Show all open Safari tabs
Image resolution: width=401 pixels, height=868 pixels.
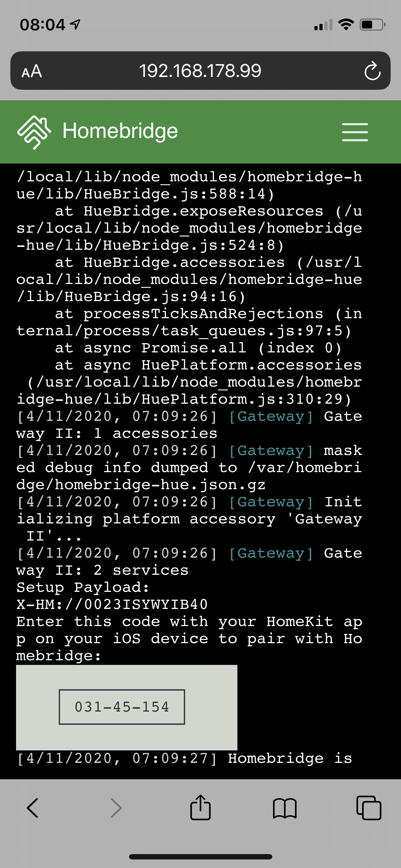(x=369, y=808)
